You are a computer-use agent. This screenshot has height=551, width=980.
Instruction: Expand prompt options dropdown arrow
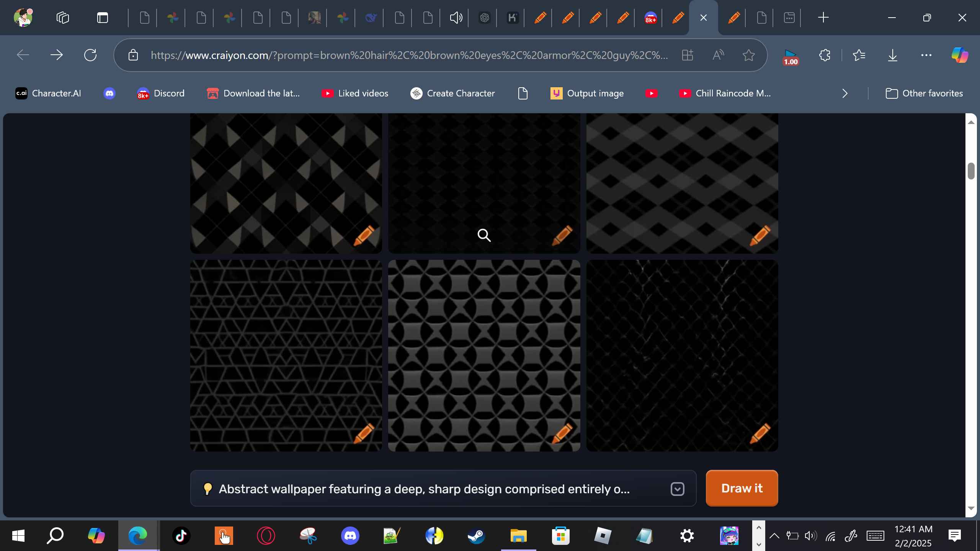tap(677, 489)
